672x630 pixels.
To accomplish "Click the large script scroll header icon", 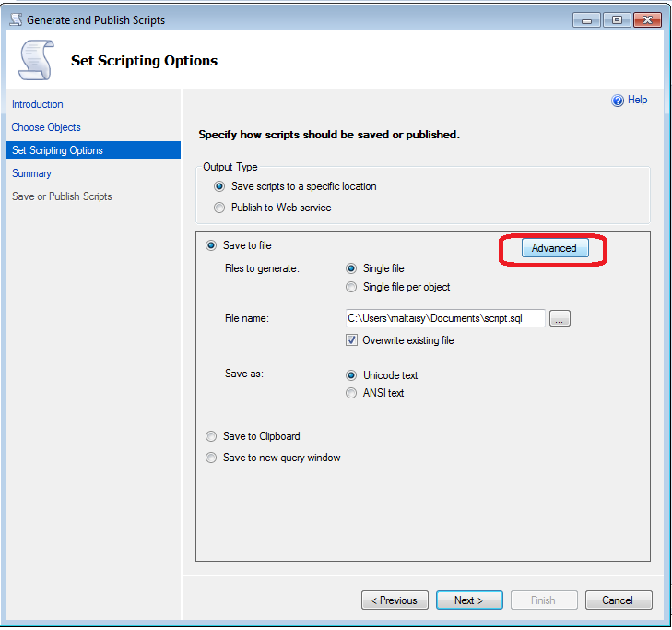I will [x=36, y=62].
